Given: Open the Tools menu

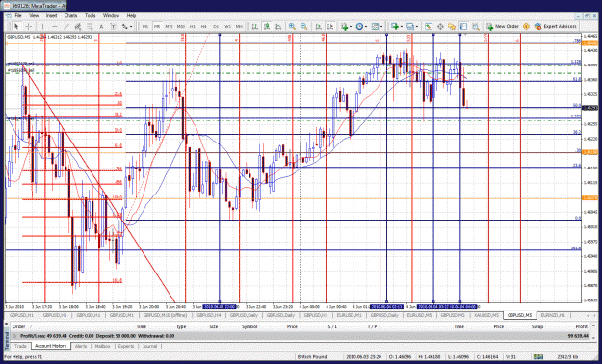Looking at the screenshot, I should [91, 15].
